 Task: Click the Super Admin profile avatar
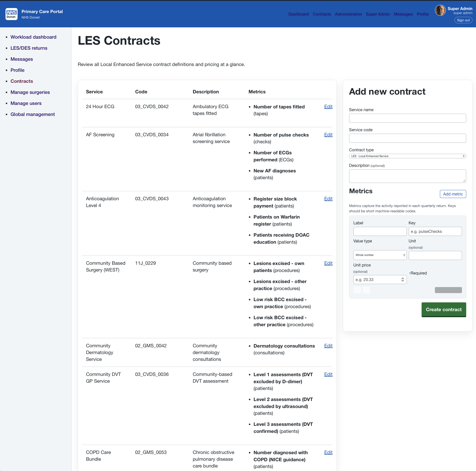tap(440, 10)
